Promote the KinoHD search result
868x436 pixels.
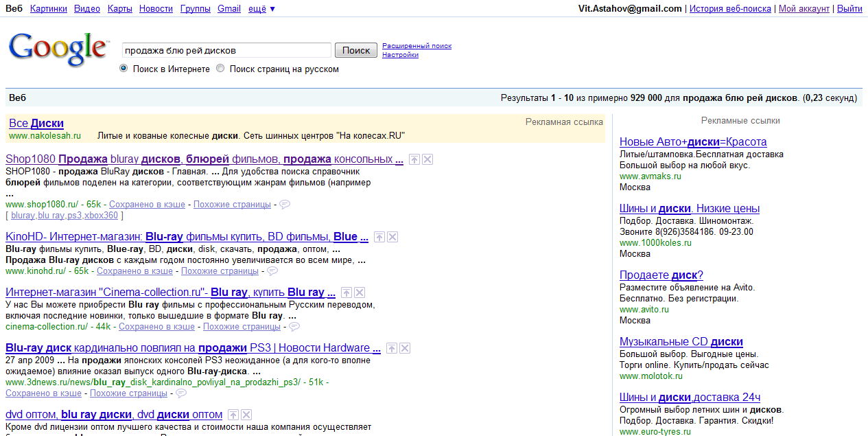pyautogui.click(x=379, y=237)
